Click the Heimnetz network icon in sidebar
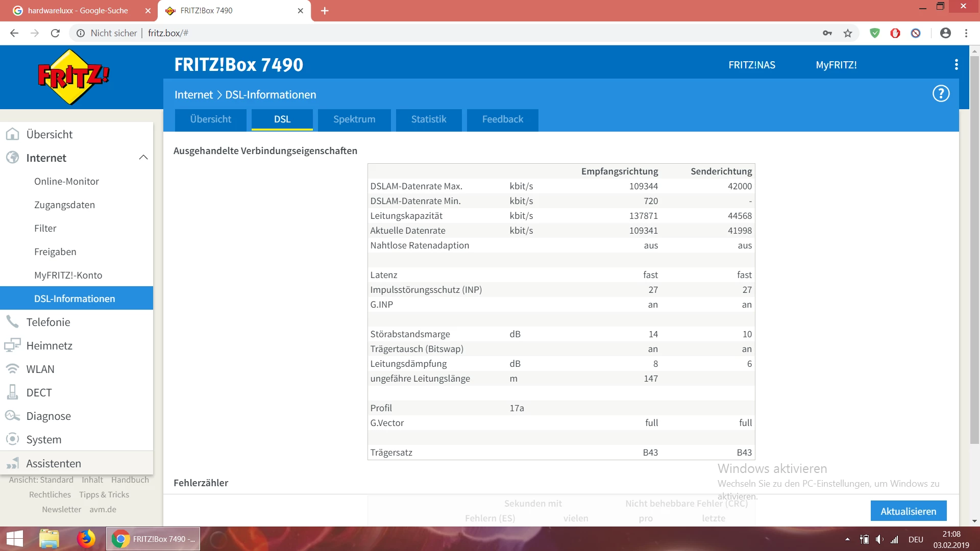 click(x=12, y=345)
